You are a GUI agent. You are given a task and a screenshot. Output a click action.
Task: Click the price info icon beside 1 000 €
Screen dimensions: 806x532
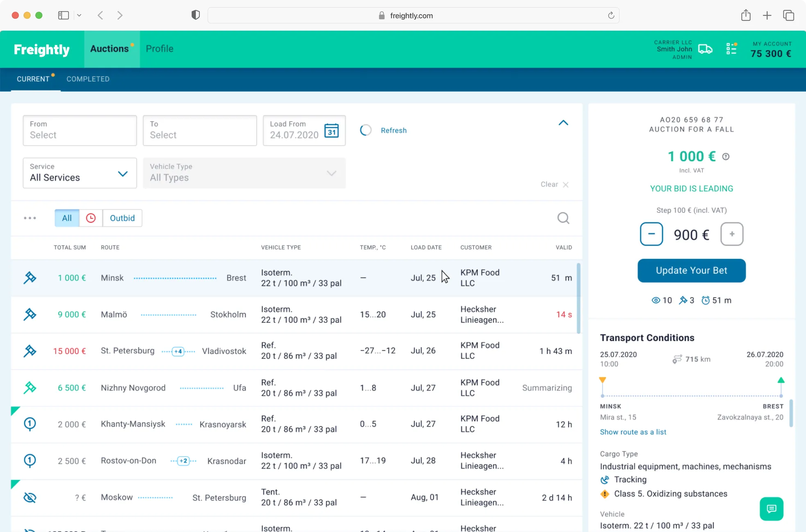pyautogui.click(x=726, y=157)
